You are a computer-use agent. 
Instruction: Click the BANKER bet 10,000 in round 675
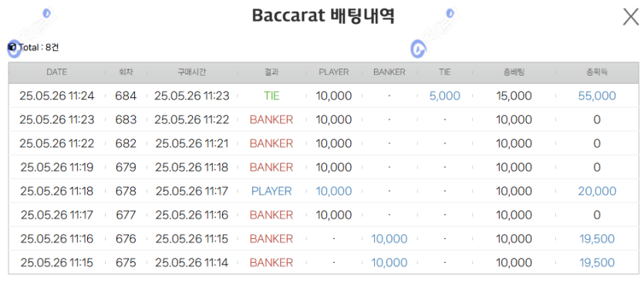(x=389, y=263)
